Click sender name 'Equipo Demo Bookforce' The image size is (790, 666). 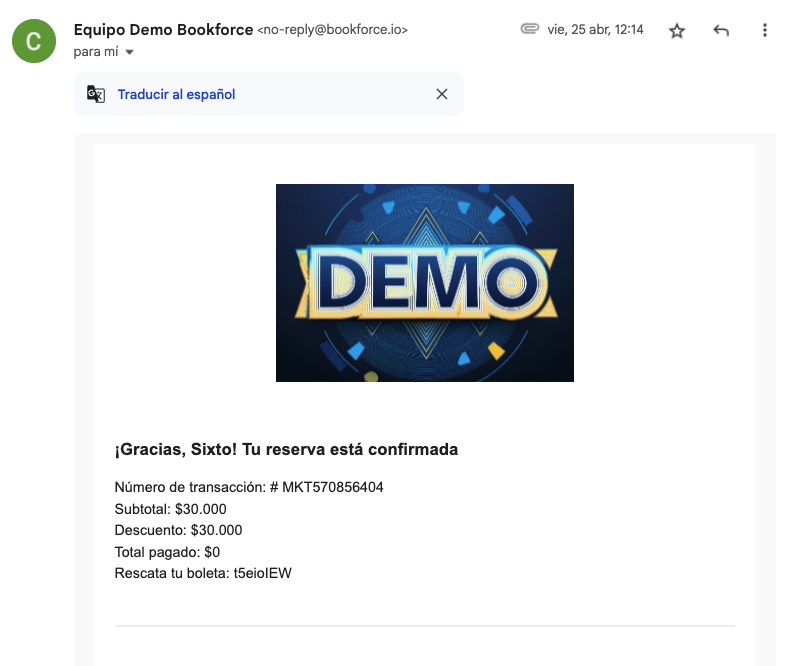tap(163, 30)
